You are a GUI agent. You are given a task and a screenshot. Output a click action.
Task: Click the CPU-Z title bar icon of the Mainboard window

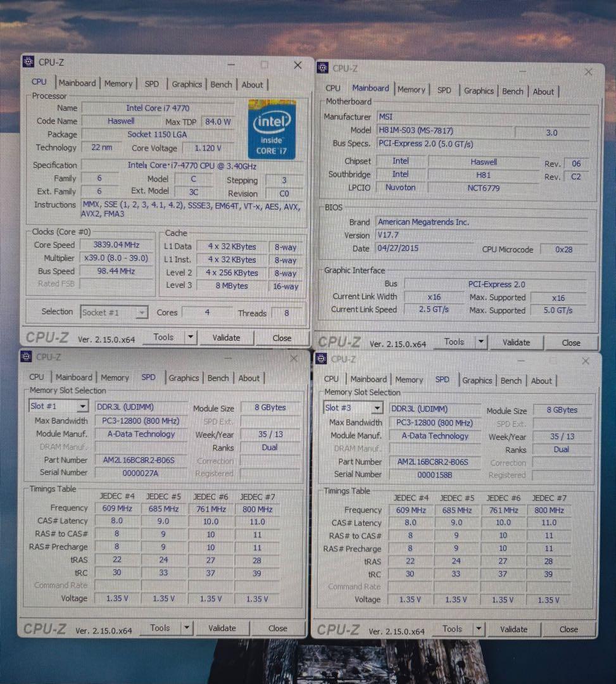[322, 68]
